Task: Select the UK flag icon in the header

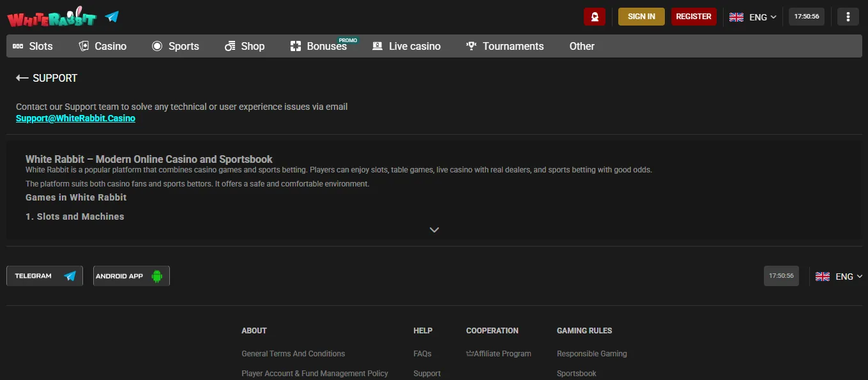Action: pos(736,17)
